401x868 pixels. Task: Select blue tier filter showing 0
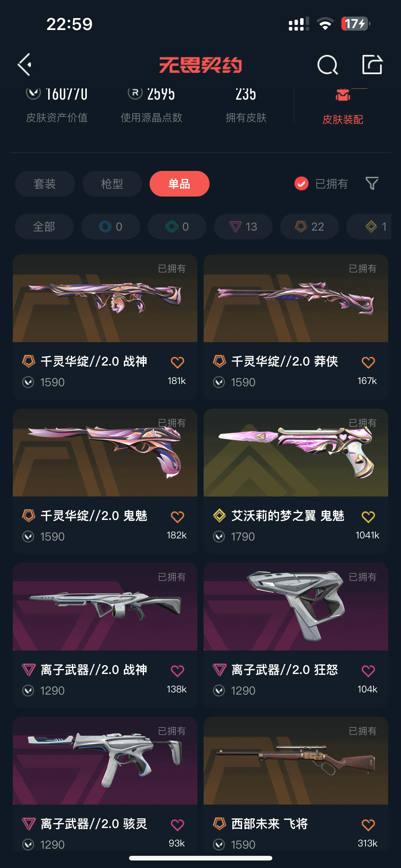111,227
